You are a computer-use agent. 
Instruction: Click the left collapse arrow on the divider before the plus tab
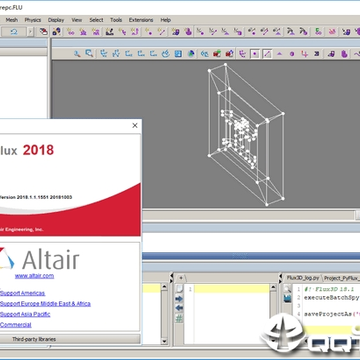pyautogui.click(x=171, y=275)
